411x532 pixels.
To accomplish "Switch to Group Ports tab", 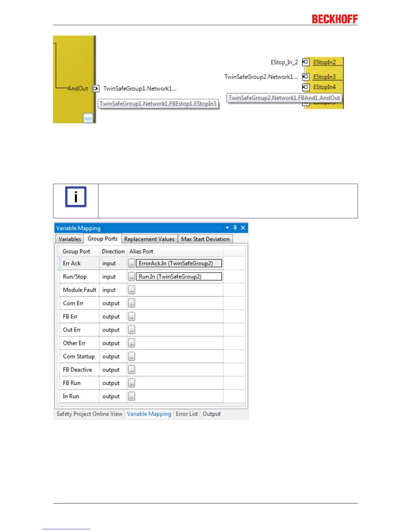I will (x=102, y=238).
